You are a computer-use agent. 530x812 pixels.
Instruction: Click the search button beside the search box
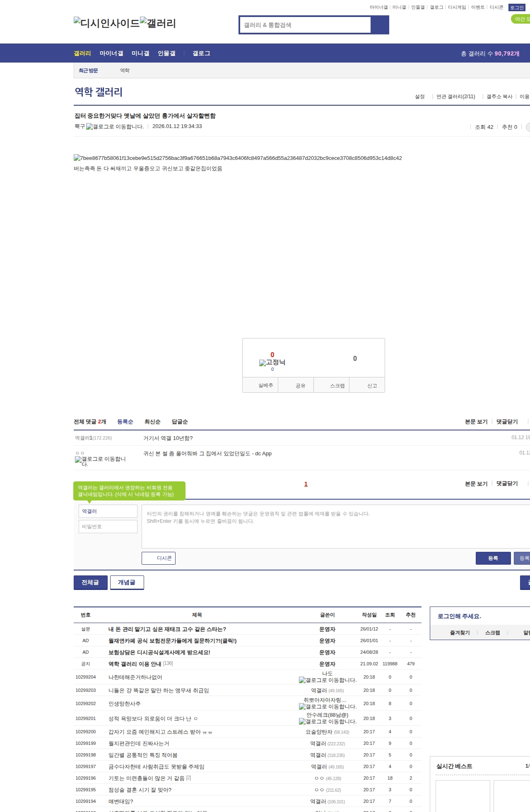pyautogui.click(x=380, y=25)
